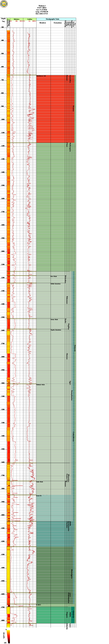Click the depth marker '3000'
This screenshot has height=644, width=109.
point(3,383)
